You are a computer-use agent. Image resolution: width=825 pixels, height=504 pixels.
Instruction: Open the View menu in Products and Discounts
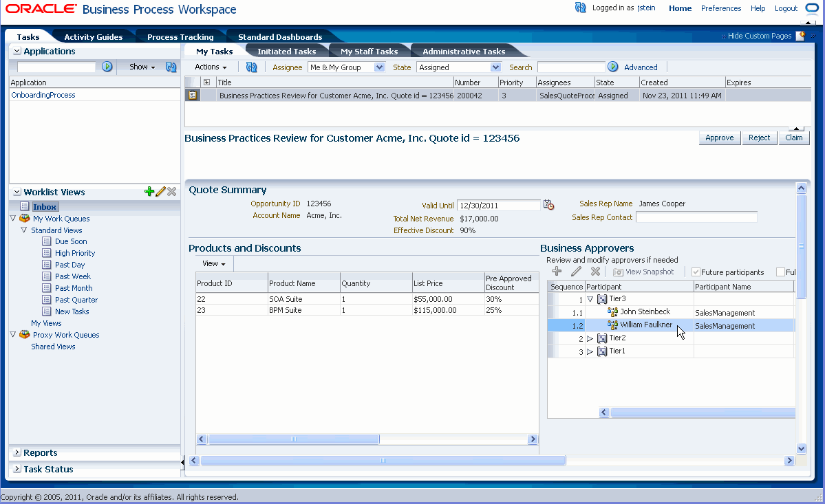click(x=213, y=263)
